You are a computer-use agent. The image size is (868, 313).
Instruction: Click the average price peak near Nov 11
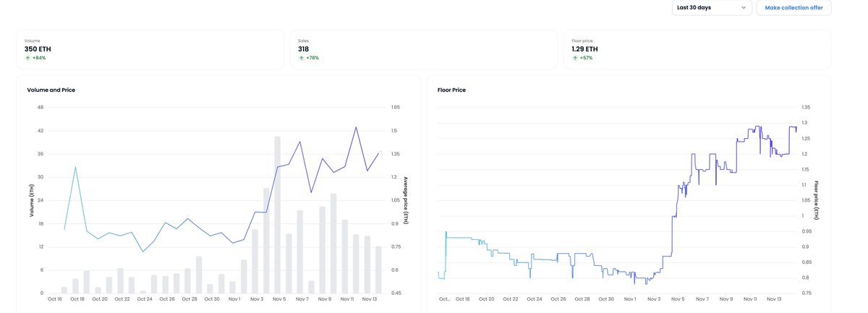356,127
